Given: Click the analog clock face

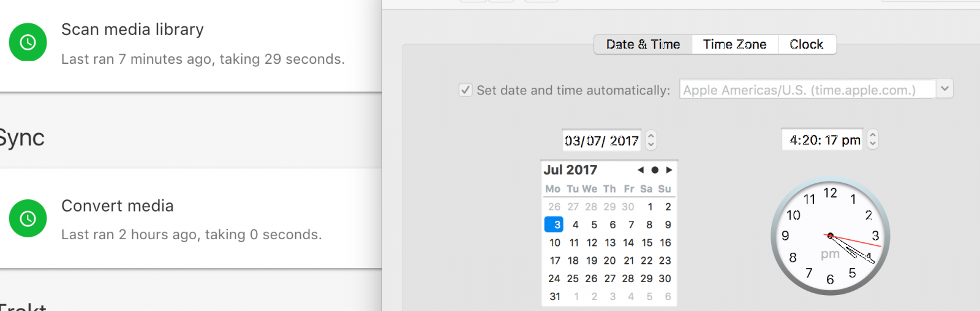Looking at the screenshot, I should coord(830,236).
